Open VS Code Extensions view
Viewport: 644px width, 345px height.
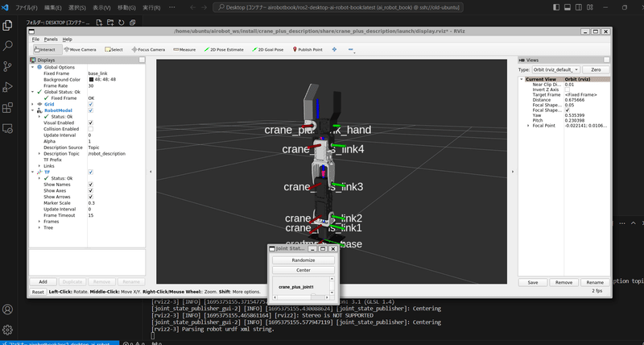[7, 108]
